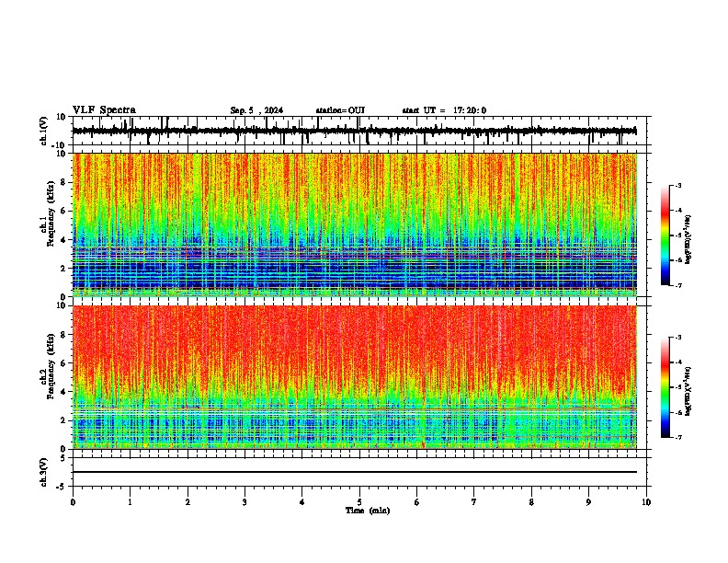Click the 'ch.3(V)' axis label
This screenshot has height=563, width=728.
44,472
